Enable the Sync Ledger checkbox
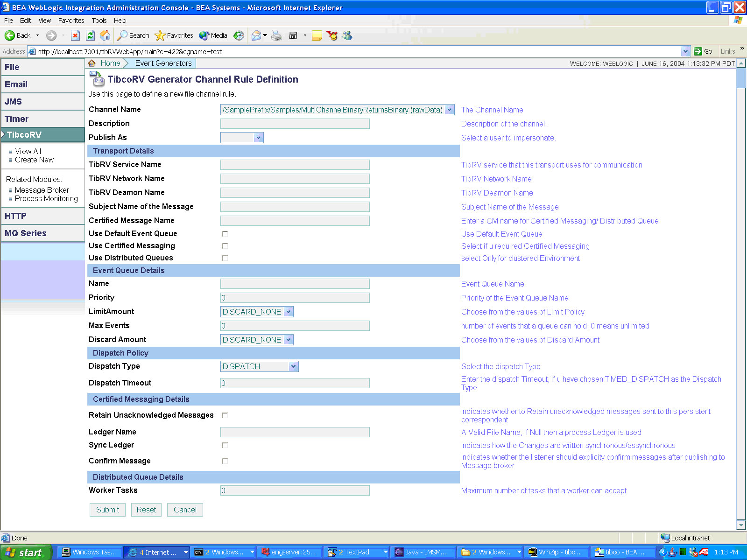This screenshot has width=747, height=560. tap(225, 445)
